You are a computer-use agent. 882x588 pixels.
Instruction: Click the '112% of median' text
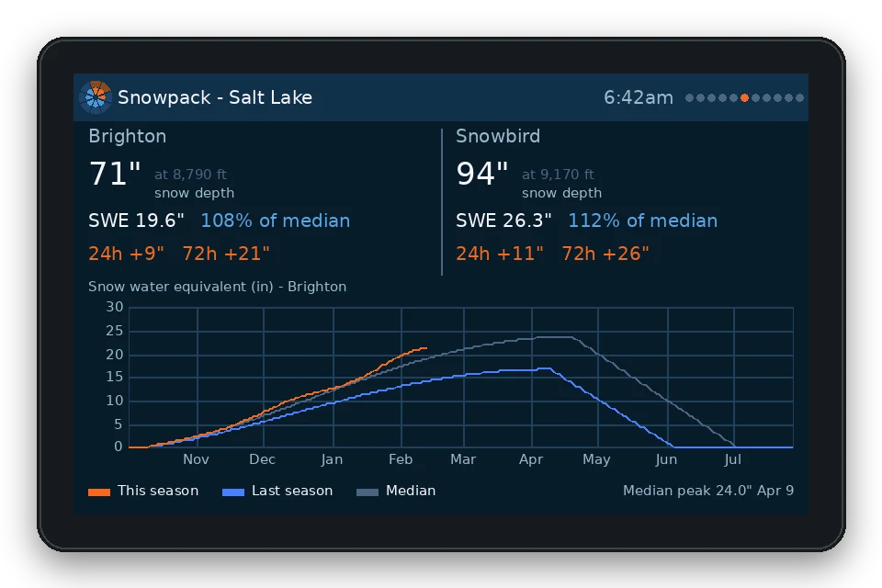click(x=642, y=220)
